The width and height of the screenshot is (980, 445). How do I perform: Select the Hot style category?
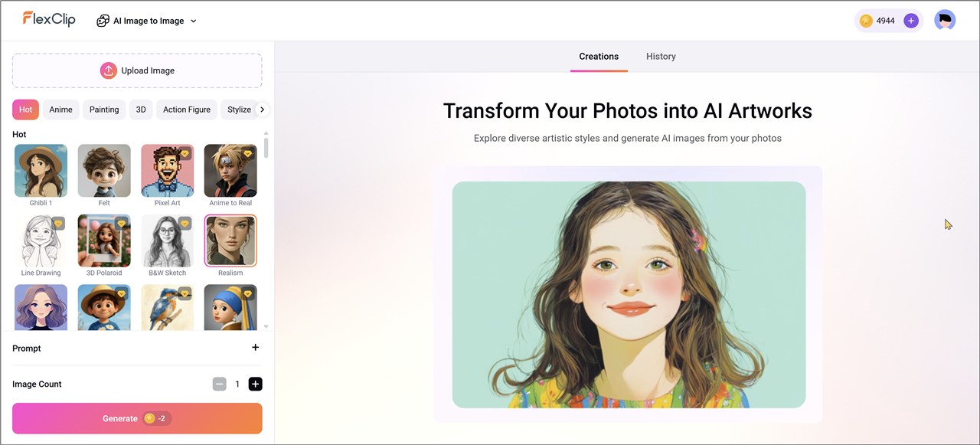click(25, 110)
